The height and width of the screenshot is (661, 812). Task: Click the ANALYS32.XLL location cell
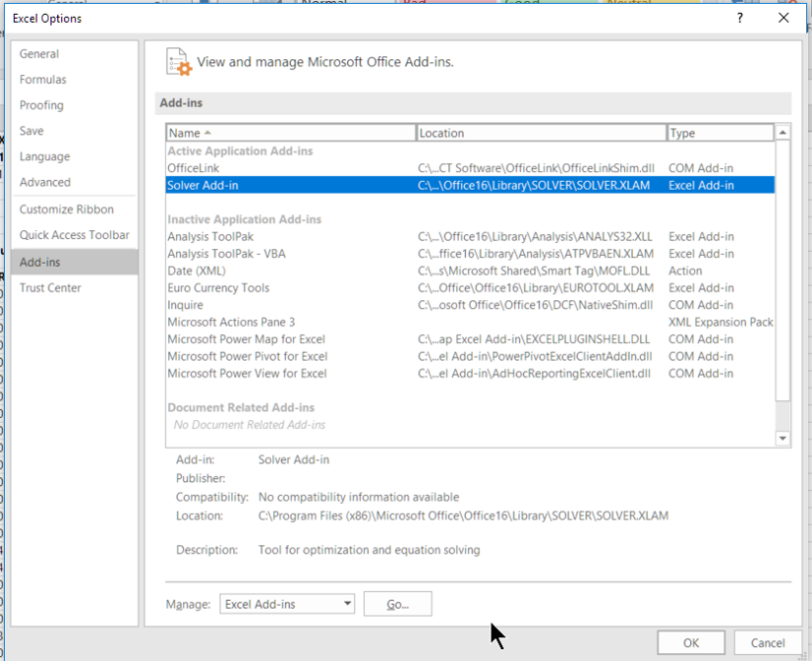pos(535,237)
